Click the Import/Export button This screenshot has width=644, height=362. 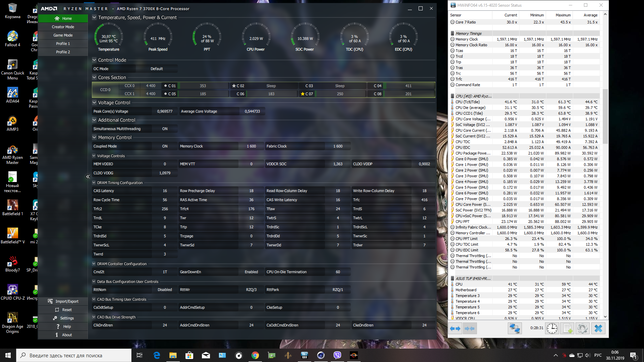point(63,301)
